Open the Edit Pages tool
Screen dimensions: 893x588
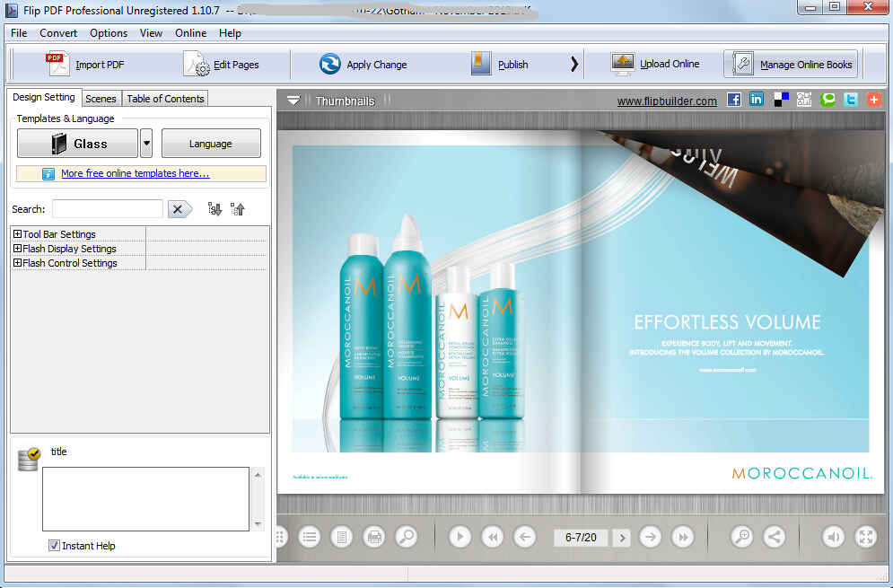click(222, 65)
